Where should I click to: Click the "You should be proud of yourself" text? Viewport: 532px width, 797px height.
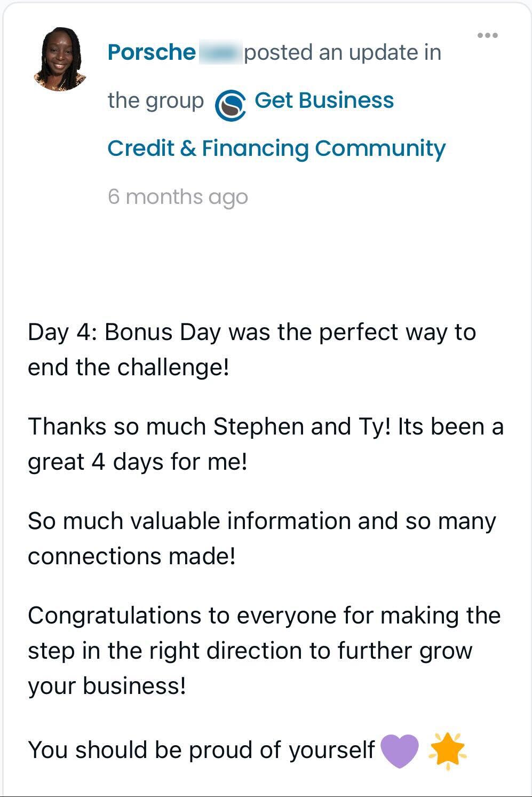pos(201,749)
